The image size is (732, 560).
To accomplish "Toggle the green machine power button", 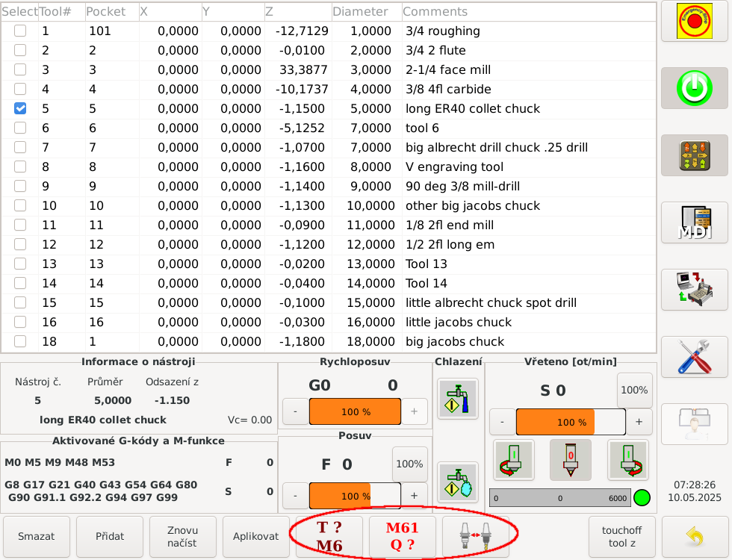I will point(694,88).
